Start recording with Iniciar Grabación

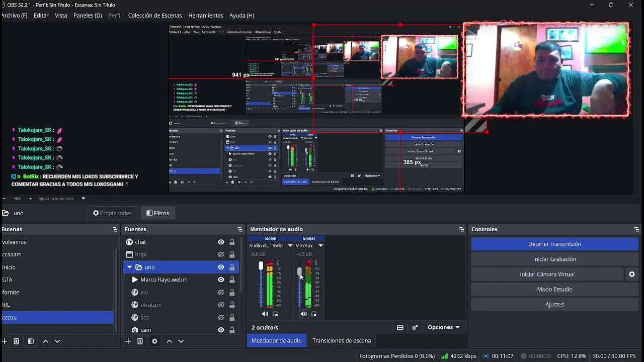(554, 259)
